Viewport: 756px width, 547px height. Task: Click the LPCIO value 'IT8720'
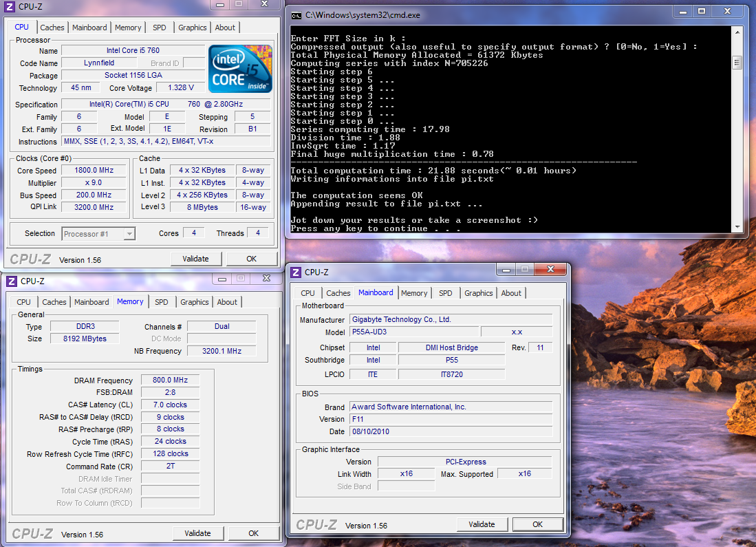pyautogui.click(x=452, y=375)
